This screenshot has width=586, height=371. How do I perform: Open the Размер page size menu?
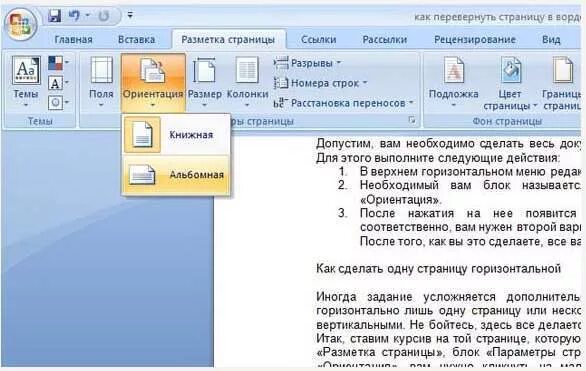(x=204, y=82)
